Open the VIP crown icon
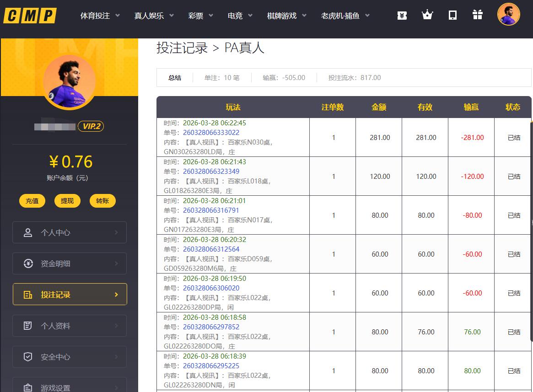533x392 pixels. point(427,15)
